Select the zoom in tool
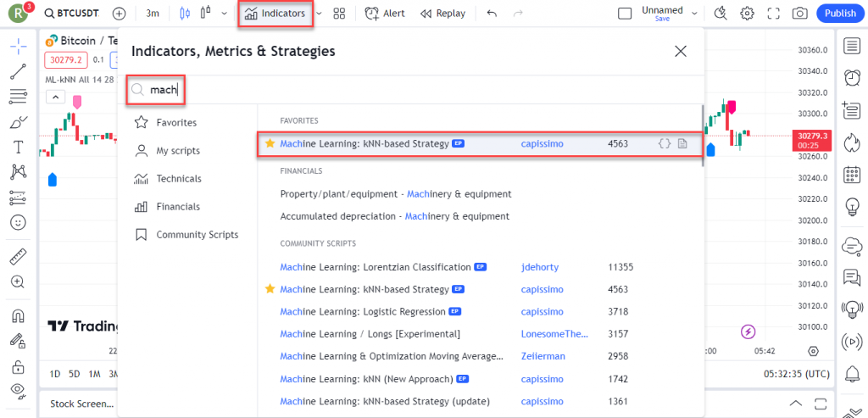This screenshot has height=418, width=868. [x=19, y=281]
